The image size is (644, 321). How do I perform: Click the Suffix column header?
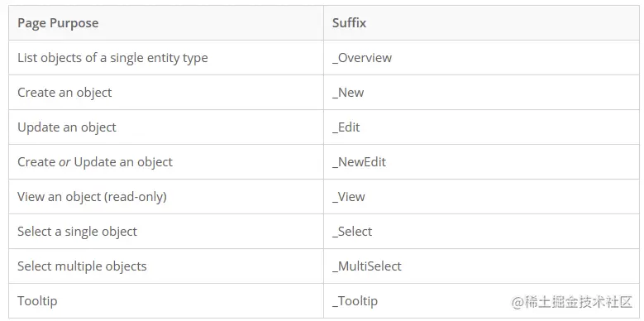pos(349,22)
